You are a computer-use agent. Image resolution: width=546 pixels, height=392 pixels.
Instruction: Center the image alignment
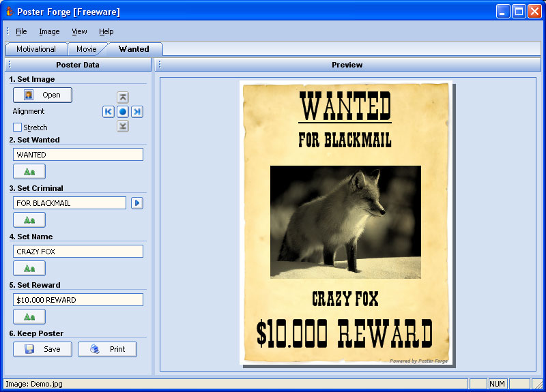123,112
